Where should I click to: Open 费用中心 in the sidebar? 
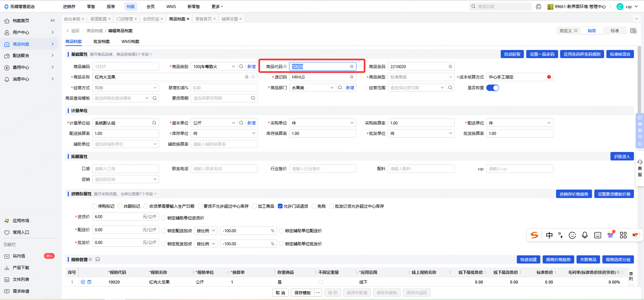pyautogui.click(x=21, y=67)
